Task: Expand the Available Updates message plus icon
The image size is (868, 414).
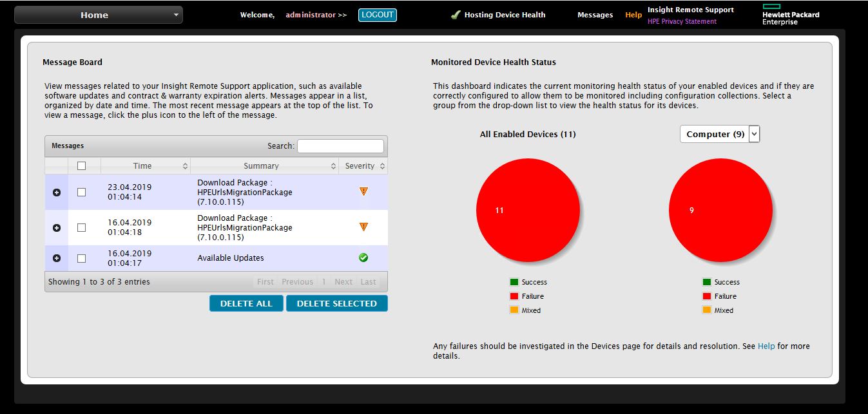Action: click(57, 258)
